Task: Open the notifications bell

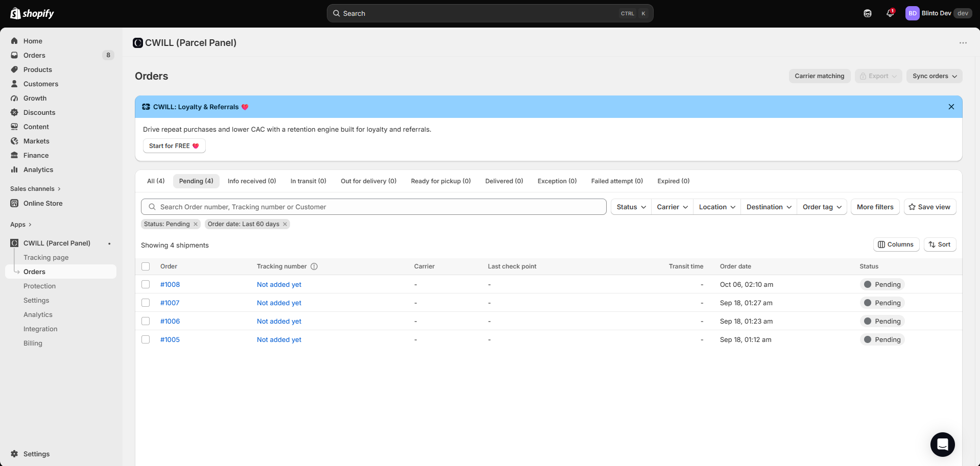Action: coord(890,13)
